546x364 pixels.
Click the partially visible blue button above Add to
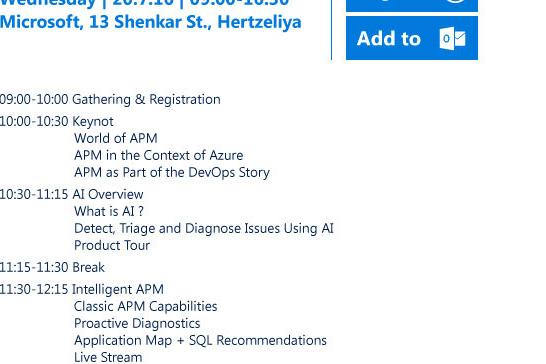point(412,6)
